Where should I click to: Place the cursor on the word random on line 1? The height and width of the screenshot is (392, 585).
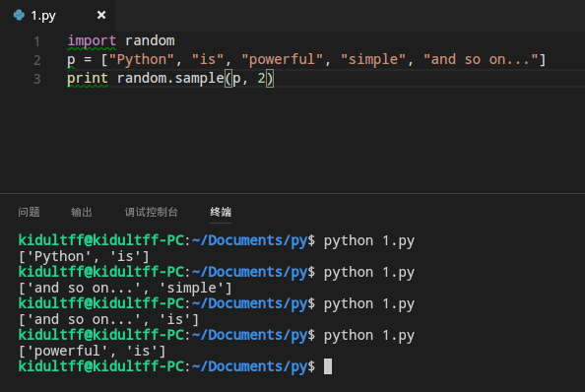click(x=150, y=40)
